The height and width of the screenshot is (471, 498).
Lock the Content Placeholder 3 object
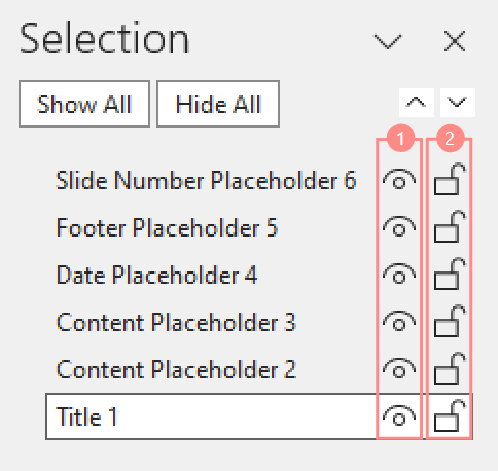450,321
